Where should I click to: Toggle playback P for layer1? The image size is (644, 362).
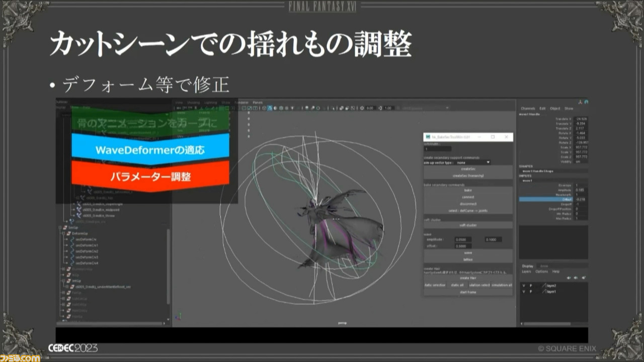click(x=530, y=292)
